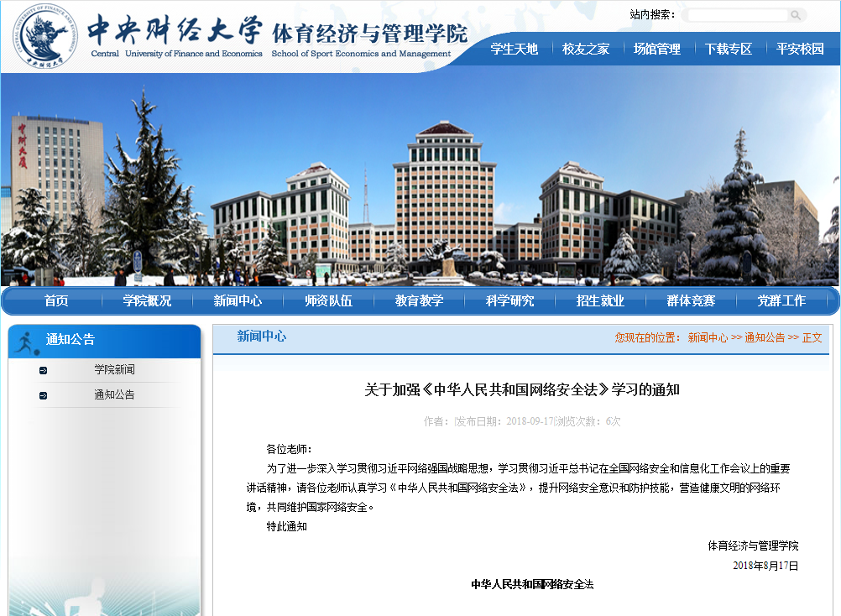841x616 pixels.
Task: Select 场馆管理 in the top navigation
Action: pyautogui.click(x=658, y=48)
